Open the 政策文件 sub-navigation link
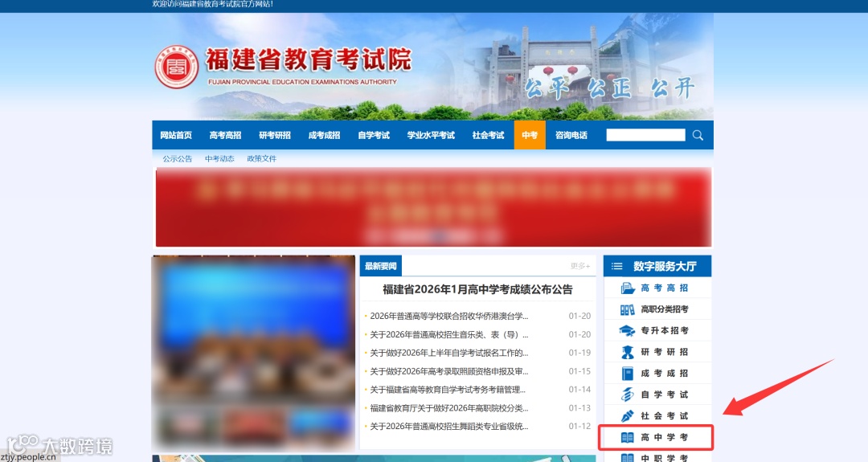Screen dimensions: 868x462 (261, 159)
